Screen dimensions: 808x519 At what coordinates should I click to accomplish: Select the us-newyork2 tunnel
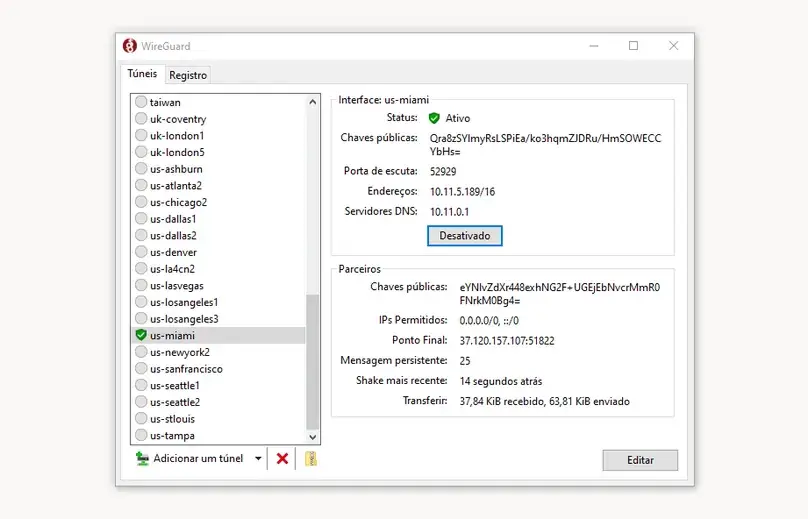218,352
